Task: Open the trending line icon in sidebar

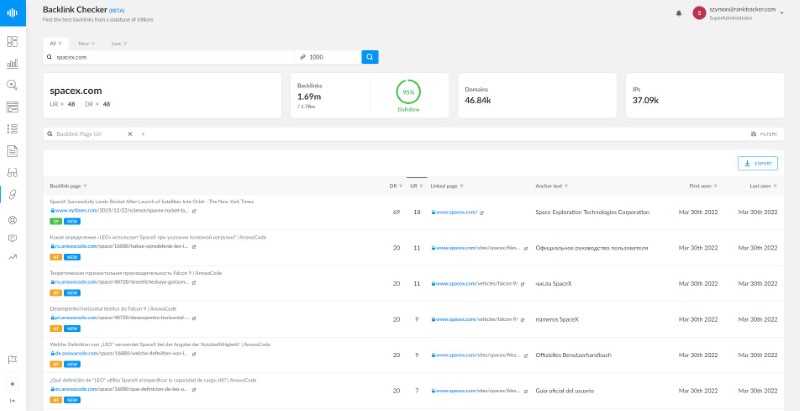Action: pyautogui.click(x=12, y=257)
